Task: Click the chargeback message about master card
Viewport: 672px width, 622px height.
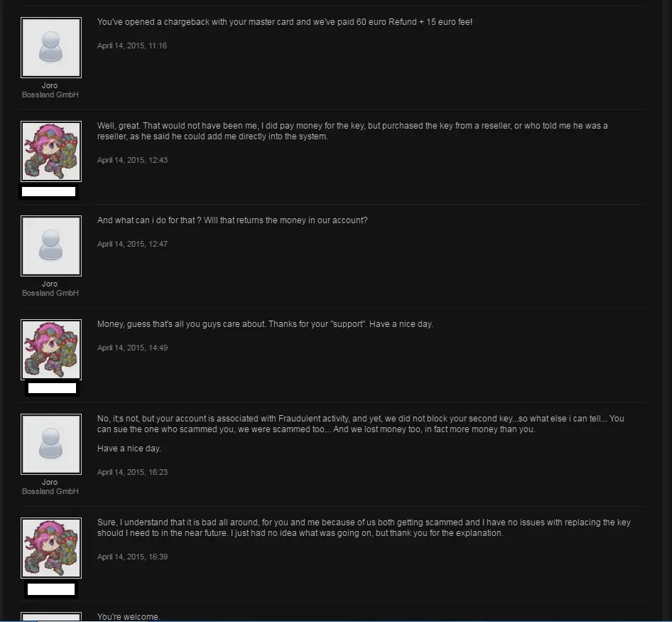Action: point(285,22)
